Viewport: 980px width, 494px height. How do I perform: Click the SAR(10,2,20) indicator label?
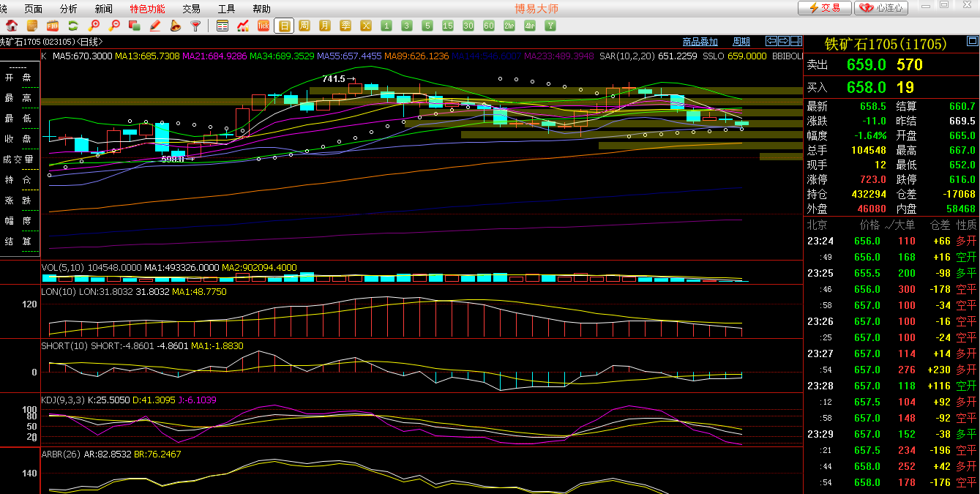click(627, 56)
